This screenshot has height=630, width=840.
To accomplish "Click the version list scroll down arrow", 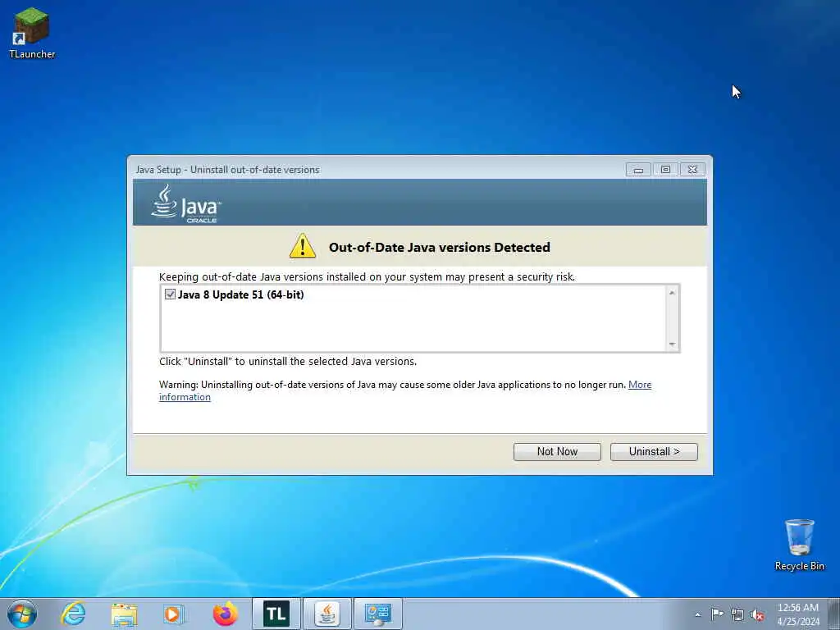I will click(672, 345).
